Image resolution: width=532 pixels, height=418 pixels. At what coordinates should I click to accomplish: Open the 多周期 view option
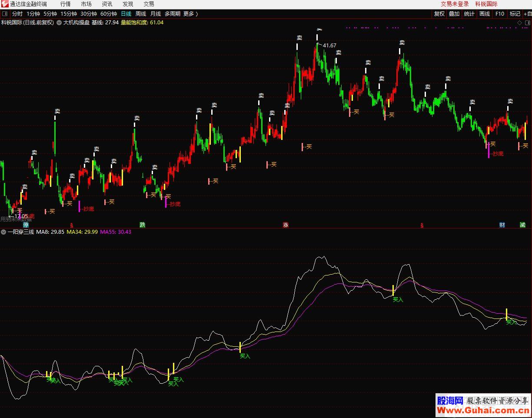(x=172, y=14)
